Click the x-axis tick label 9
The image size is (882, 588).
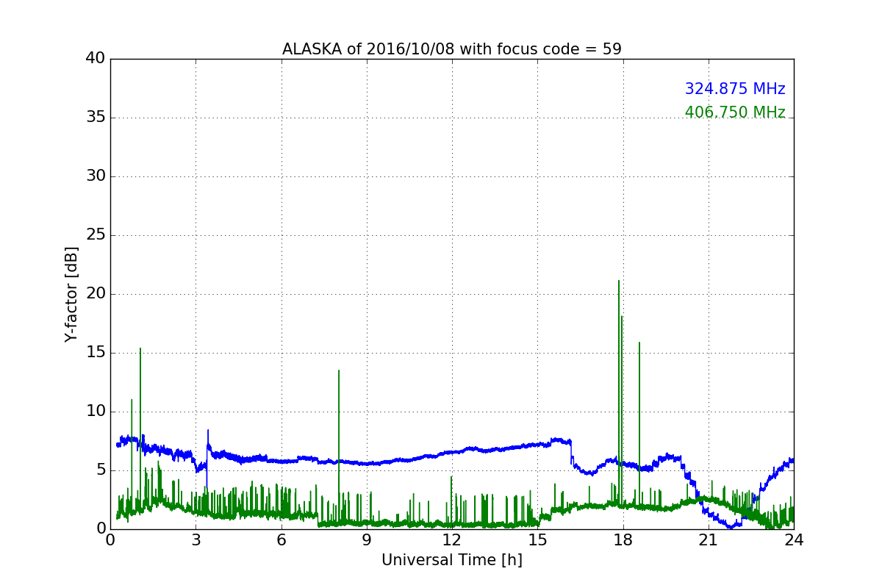(x=367, y=539)
